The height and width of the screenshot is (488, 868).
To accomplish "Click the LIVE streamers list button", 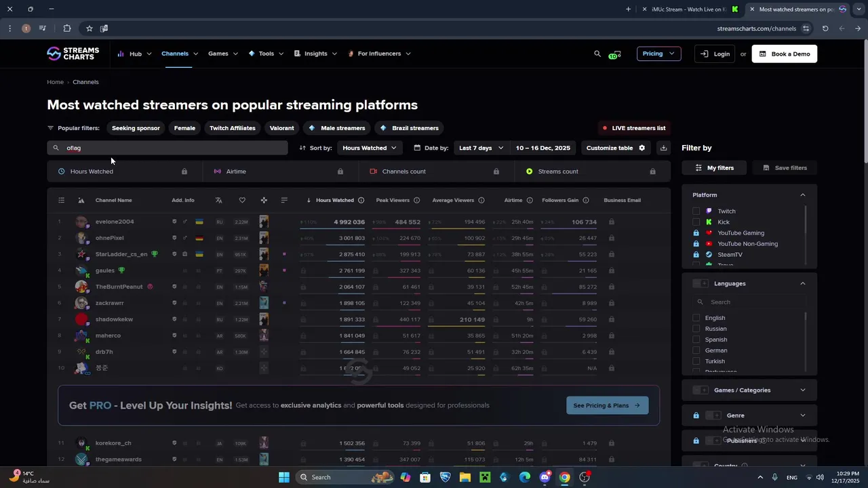I will point(633,128).
